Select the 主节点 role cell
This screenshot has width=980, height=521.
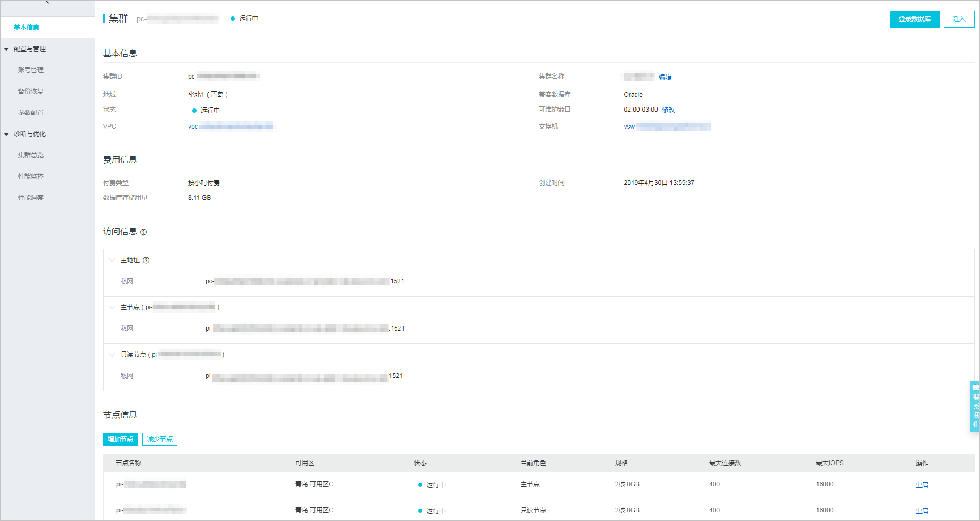coord(530,484)
